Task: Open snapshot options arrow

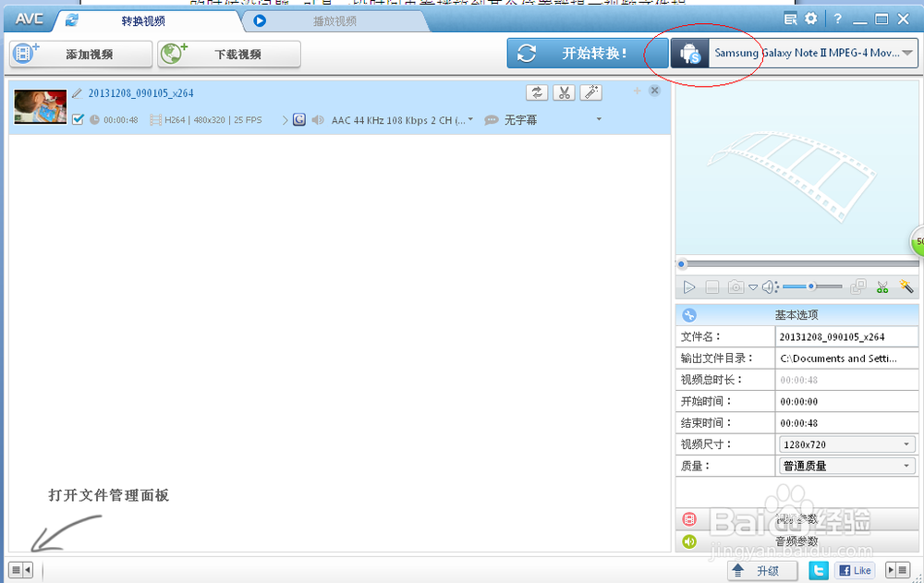Action: [x=753, y=287]
